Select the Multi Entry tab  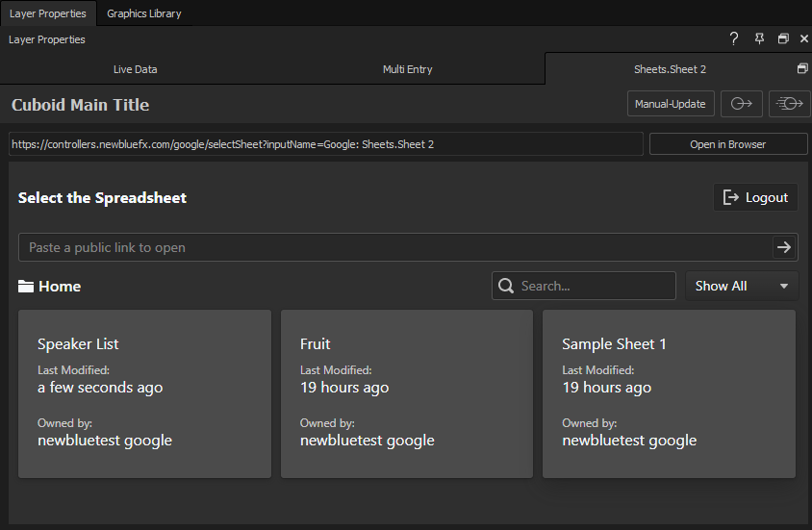point(407,69)
